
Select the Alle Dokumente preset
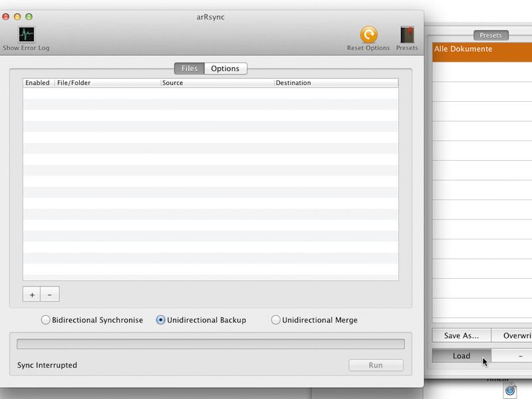[482, 52]
